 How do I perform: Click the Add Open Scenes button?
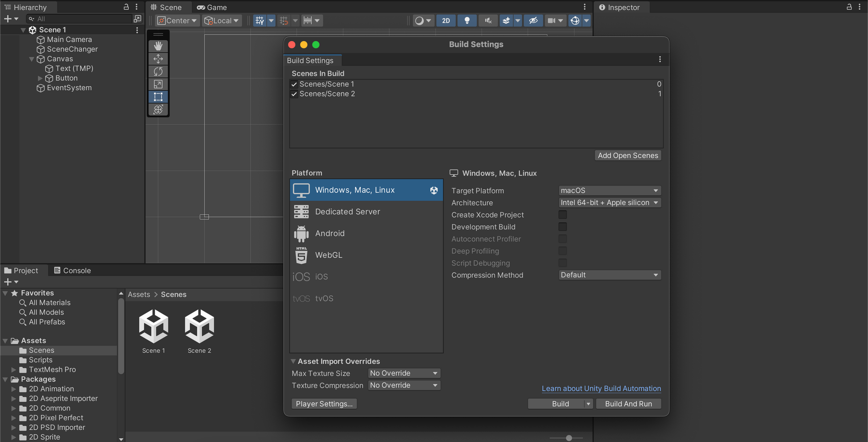(x=628, y=156)
